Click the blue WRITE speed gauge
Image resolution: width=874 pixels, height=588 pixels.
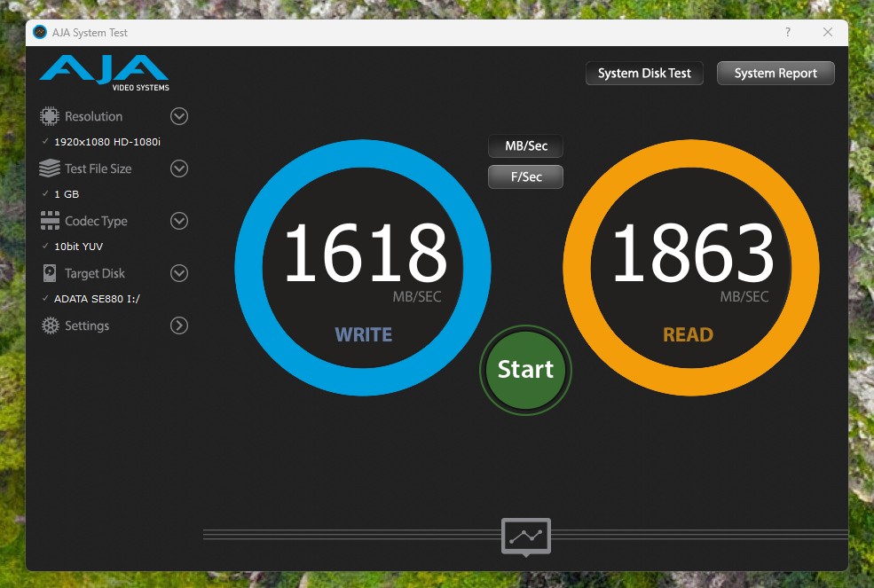tap(363, 268)
